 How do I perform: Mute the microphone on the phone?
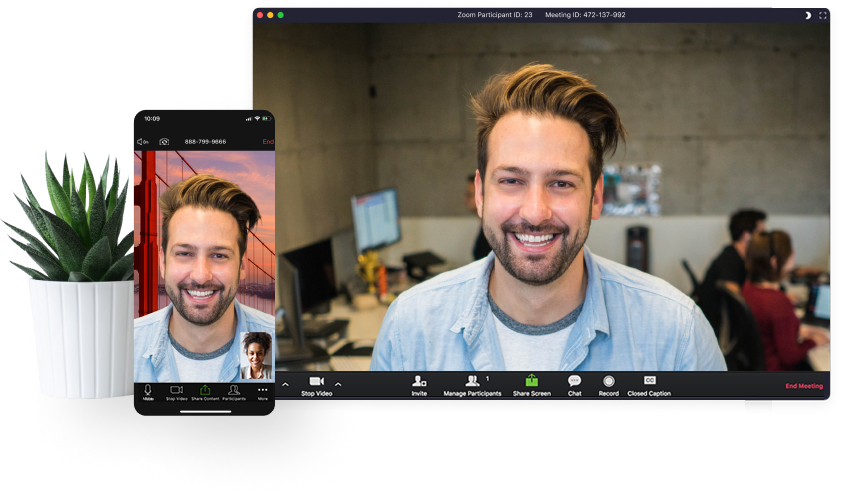point(148,391)
